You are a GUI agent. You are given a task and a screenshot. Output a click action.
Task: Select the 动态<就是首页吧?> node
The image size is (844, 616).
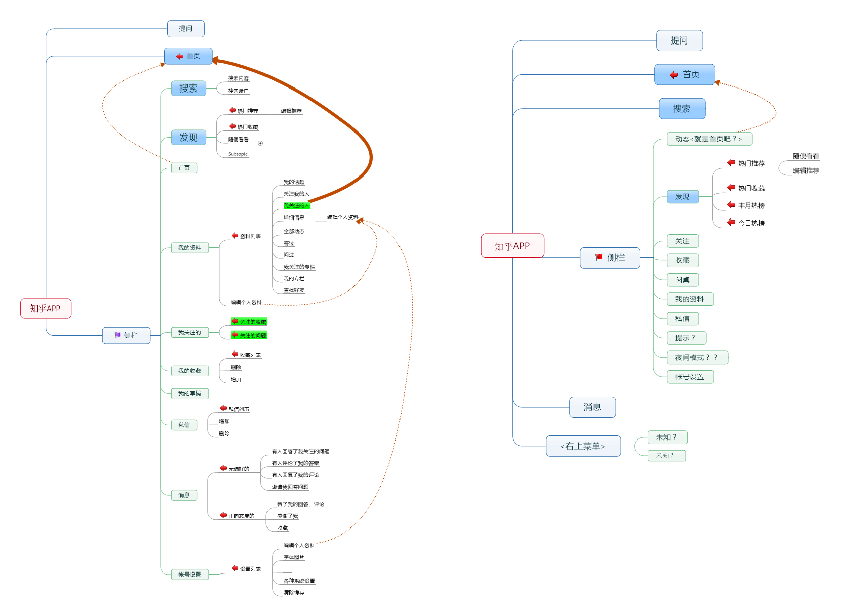pos(709,139)
